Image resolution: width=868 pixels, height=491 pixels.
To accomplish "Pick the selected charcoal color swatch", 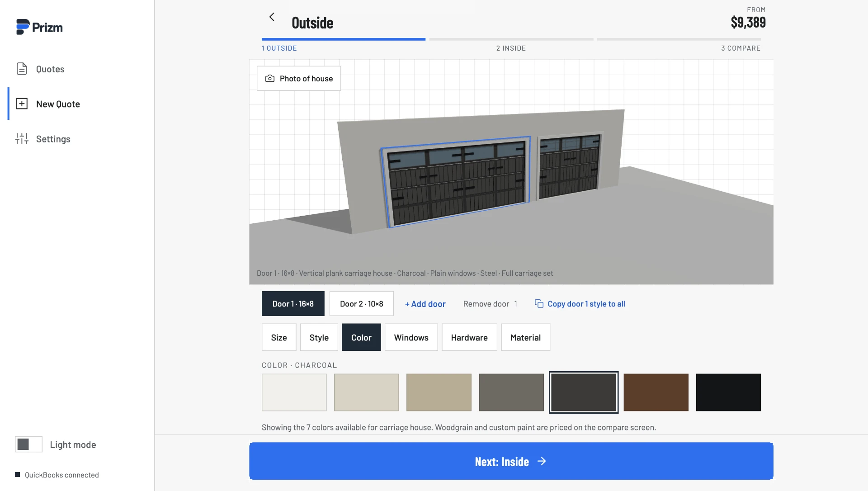I will tap(584, 392).
